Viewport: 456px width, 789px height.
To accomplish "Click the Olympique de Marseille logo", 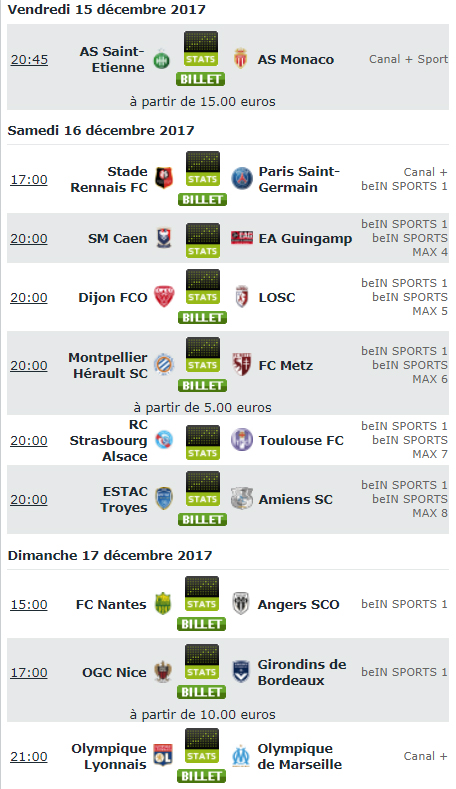I will click(241, 756).
